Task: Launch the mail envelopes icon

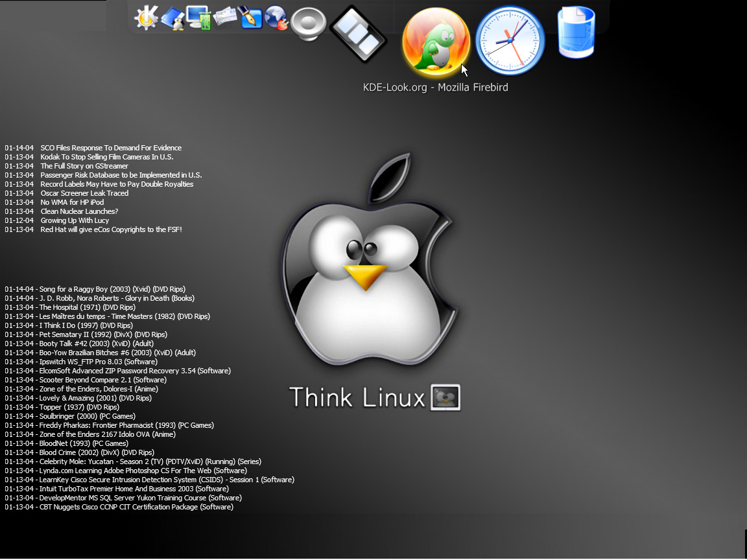Action: pos(225,17)
